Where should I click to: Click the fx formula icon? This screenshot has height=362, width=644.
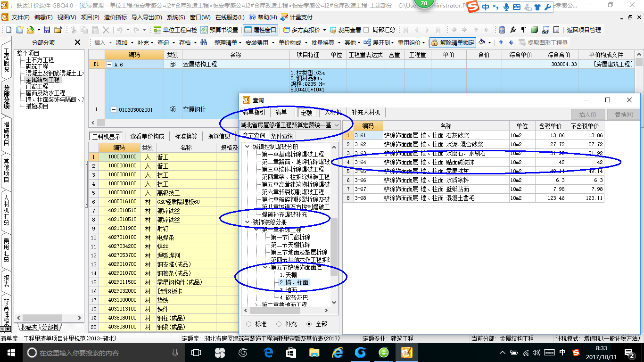point(513,30)
